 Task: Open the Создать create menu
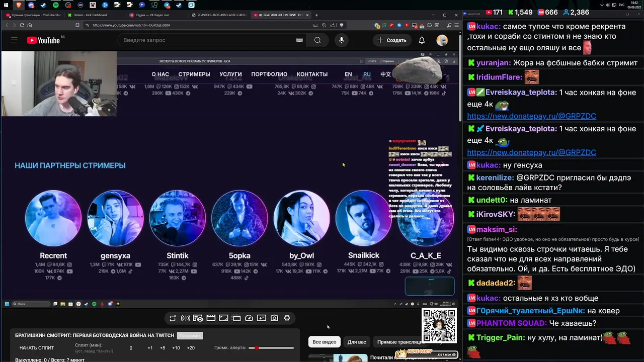(392, 40)
